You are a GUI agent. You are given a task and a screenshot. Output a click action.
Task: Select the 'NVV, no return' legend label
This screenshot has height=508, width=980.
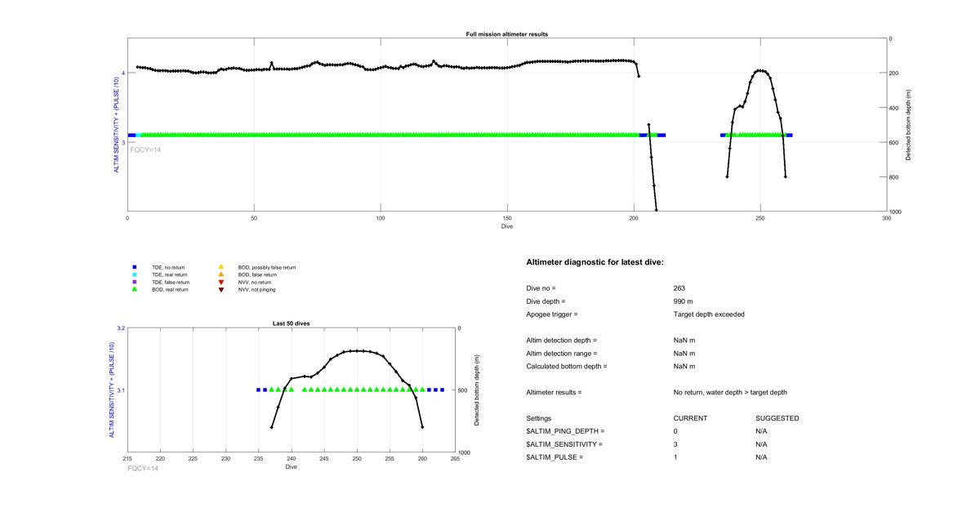(x=254, y=282)
